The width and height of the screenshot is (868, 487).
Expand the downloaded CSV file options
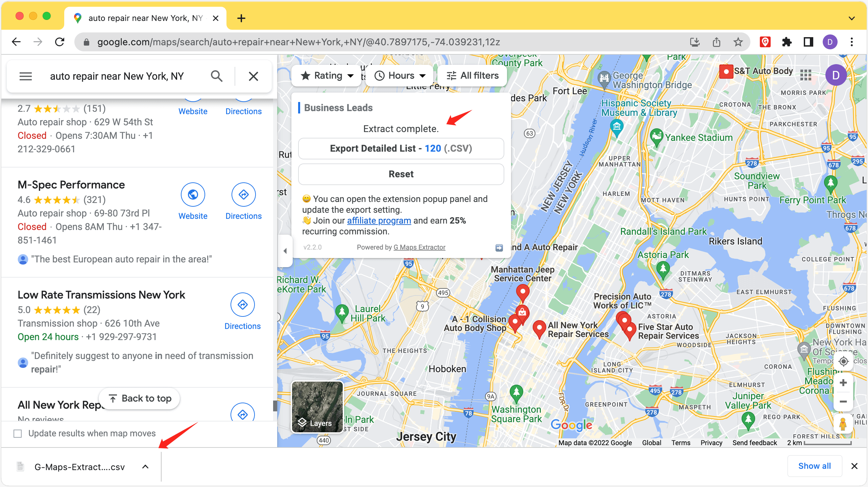point(145,467)
